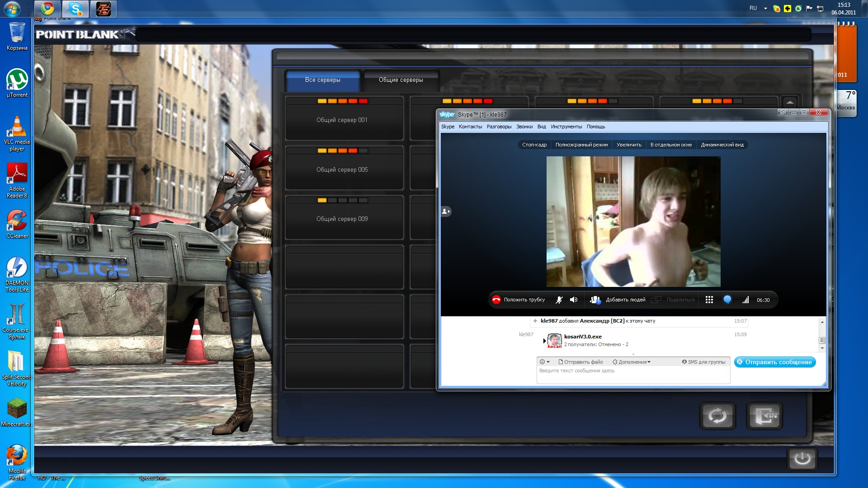Choose Общий сервер 009

(344, 218)
